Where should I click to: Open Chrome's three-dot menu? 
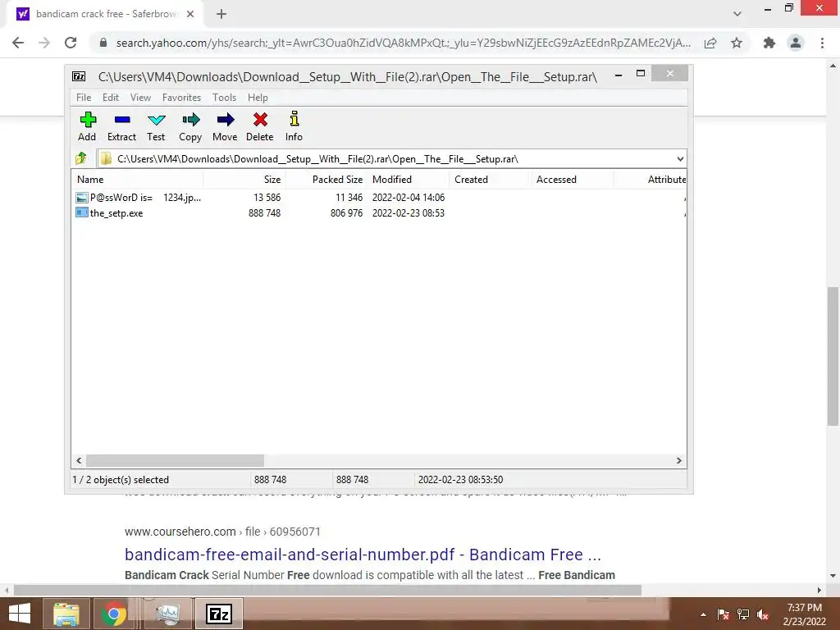[x=822, y=43]
